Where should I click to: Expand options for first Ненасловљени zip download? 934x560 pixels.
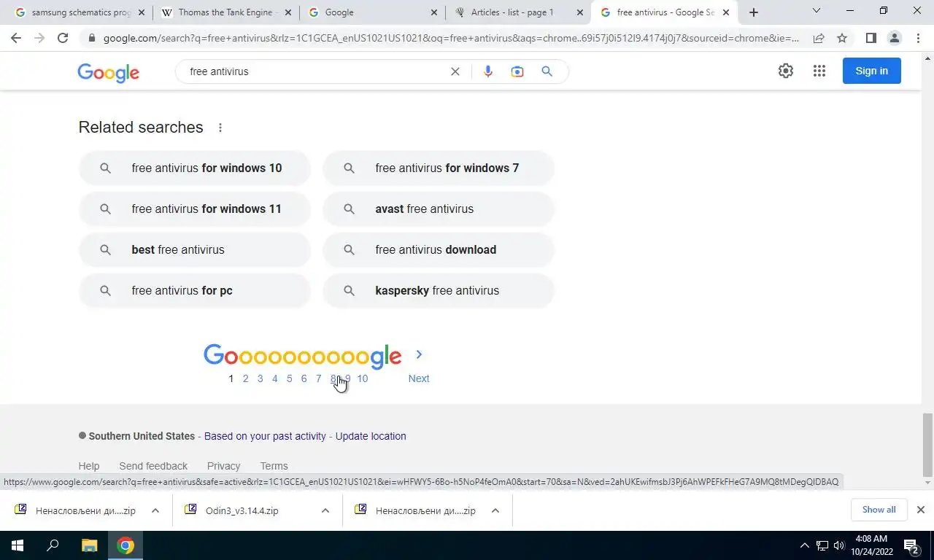(155, 510)
